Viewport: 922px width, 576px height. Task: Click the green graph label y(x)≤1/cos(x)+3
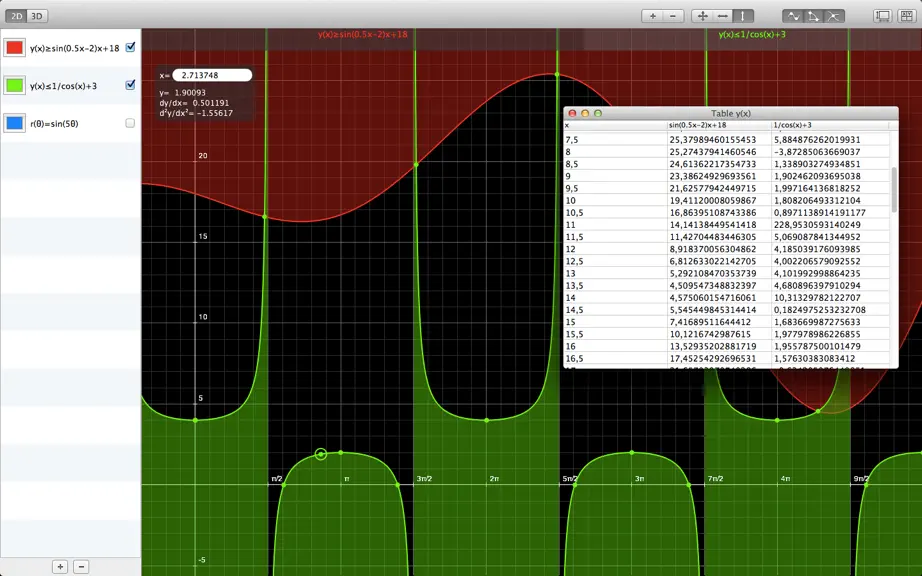point(752,34)
